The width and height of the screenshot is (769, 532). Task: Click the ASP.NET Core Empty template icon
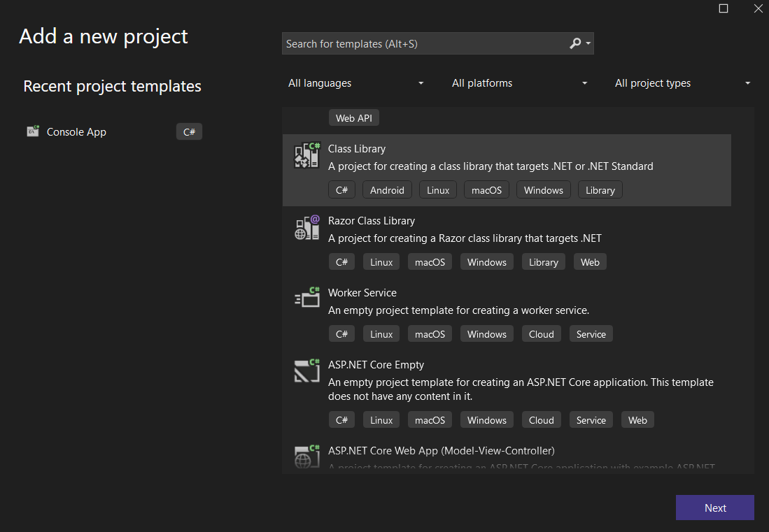(307, 371)
